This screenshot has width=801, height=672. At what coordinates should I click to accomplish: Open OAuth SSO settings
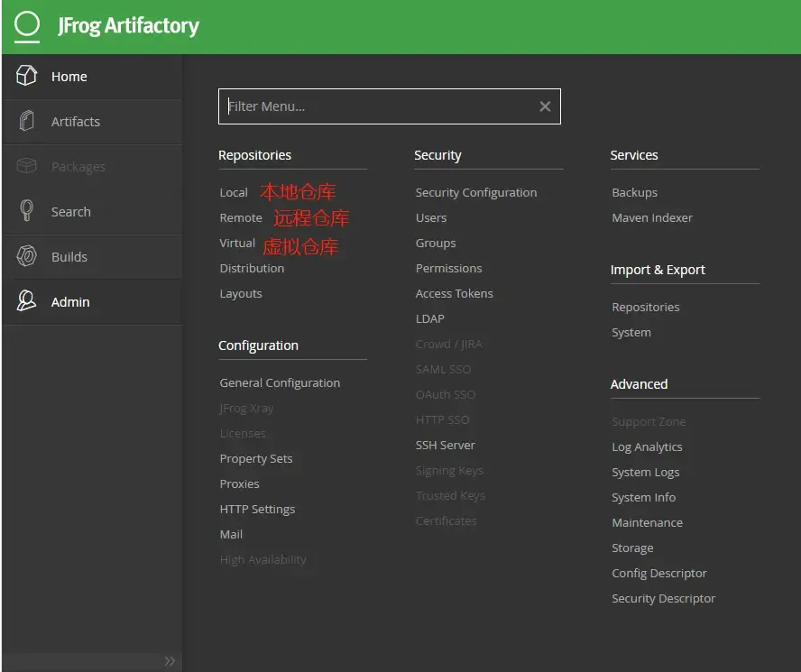(446, 394)
